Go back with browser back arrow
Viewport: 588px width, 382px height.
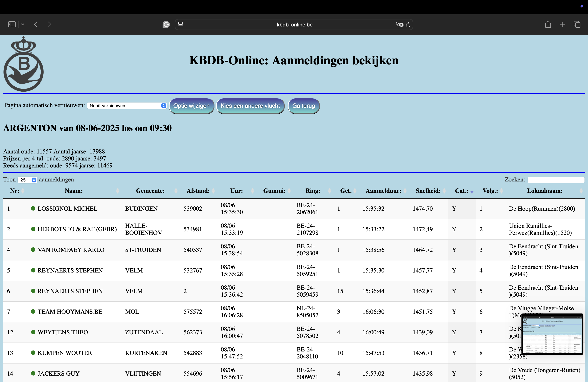tap(36, 24)
